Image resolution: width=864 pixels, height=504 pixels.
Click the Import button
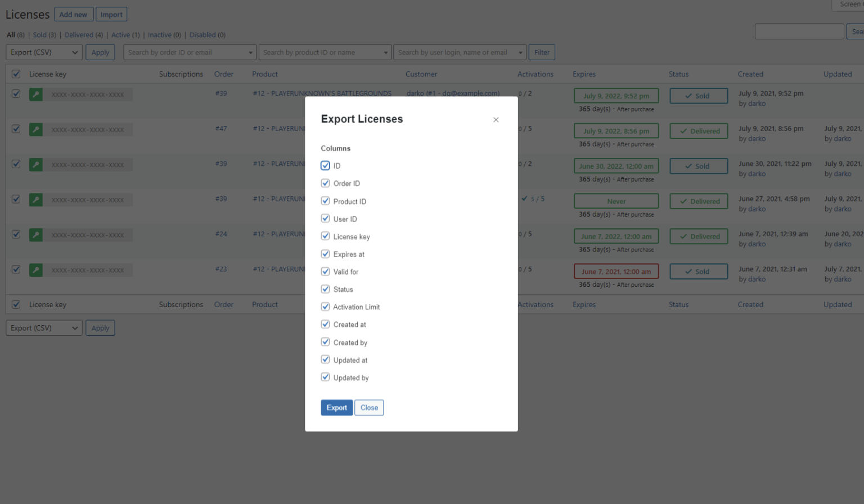point(111,15)
